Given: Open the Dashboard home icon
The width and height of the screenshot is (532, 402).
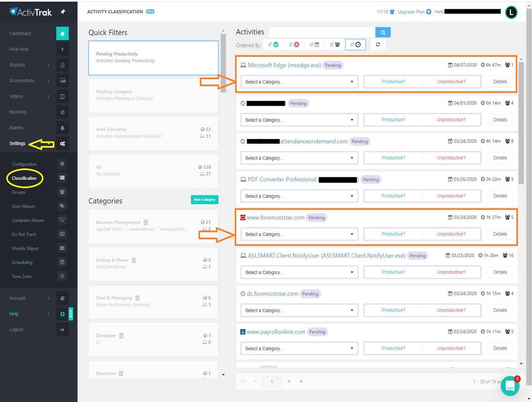Looking at the screenshot, I should [x=63, y=34].
